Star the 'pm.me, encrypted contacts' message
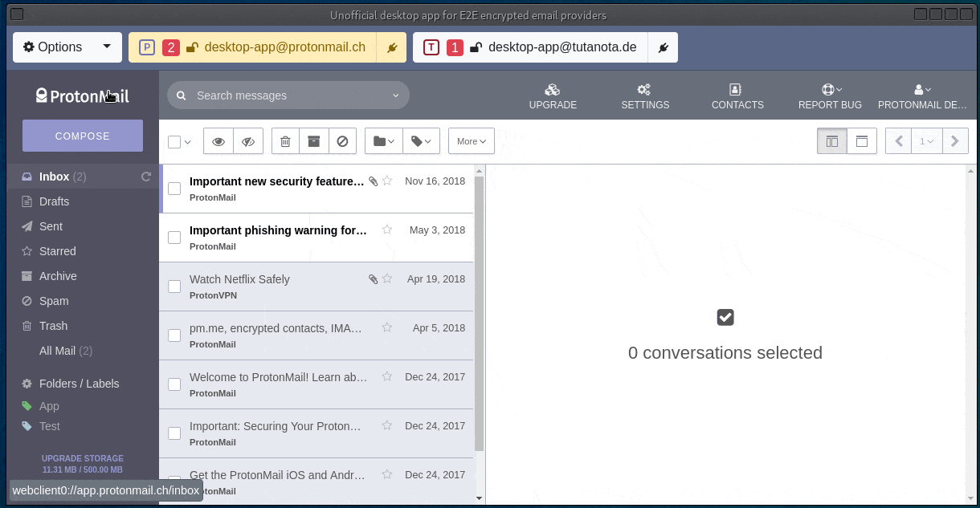This screenshot has height=508, width=980. pyautogui.click(x=387, y=328)
